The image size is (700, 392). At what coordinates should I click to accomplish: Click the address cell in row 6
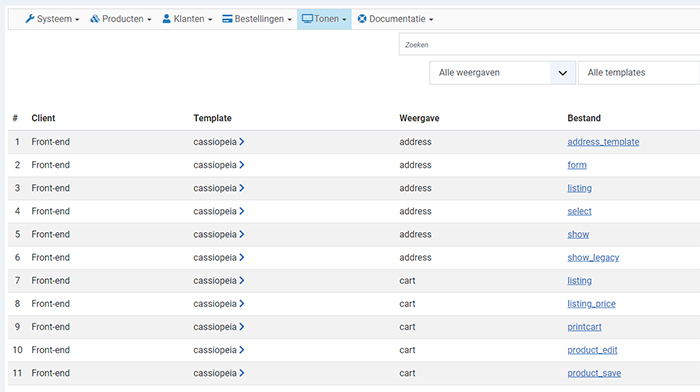tap(415, 258)
